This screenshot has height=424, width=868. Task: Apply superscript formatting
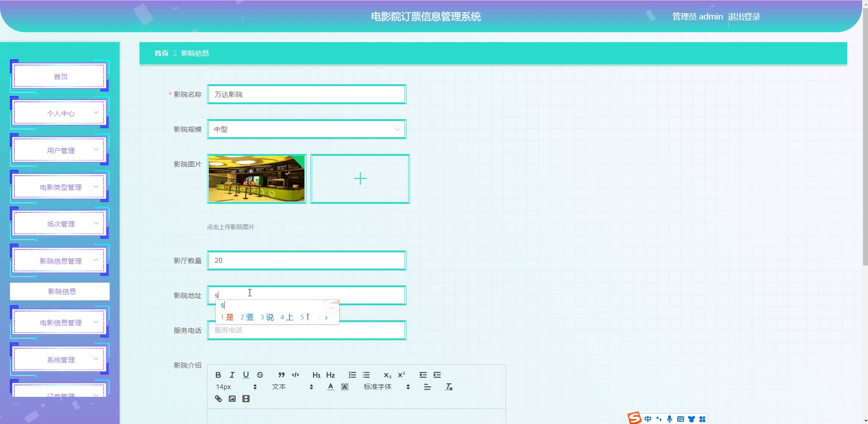point(401,375)
